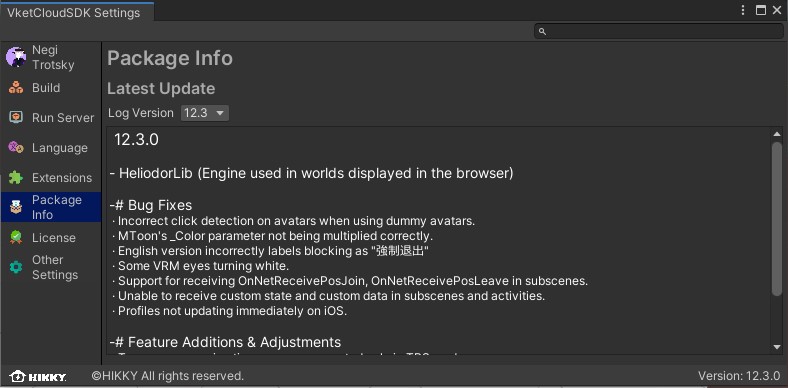The width and height of the screenshot is (788, 388).
Task: Close the VketCloudSDK Settings window
Action: 777,10
